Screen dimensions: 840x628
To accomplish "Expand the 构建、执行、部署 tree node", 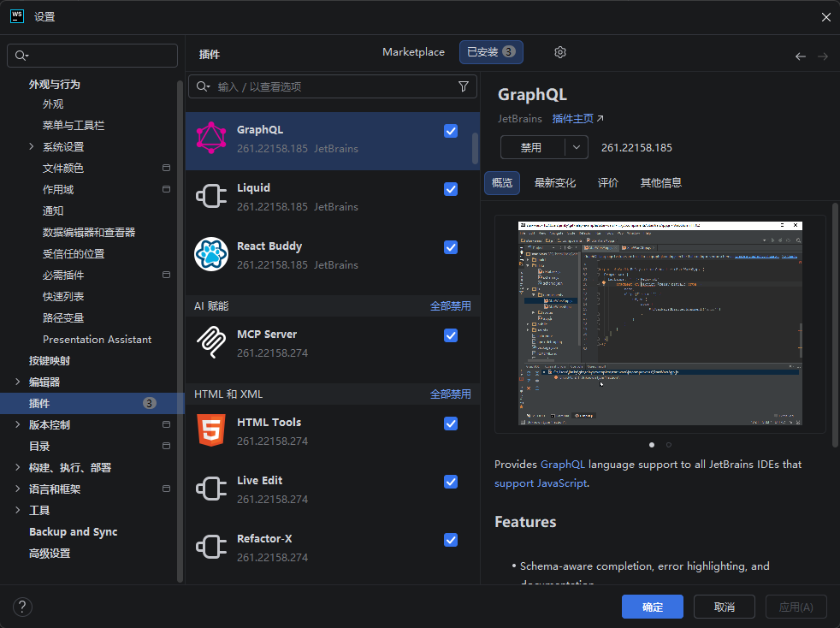I will (x=18, y=467).
